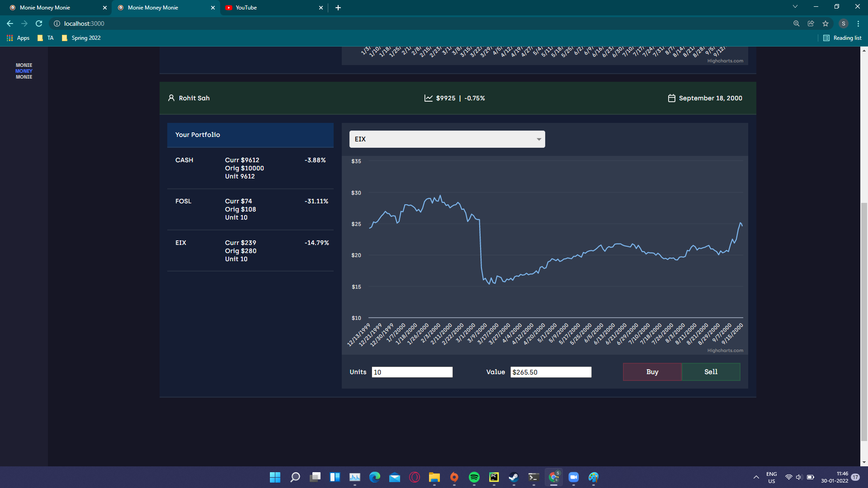
Task: Click the calendar icon next to September 18
Action: [x=671, y=98]
